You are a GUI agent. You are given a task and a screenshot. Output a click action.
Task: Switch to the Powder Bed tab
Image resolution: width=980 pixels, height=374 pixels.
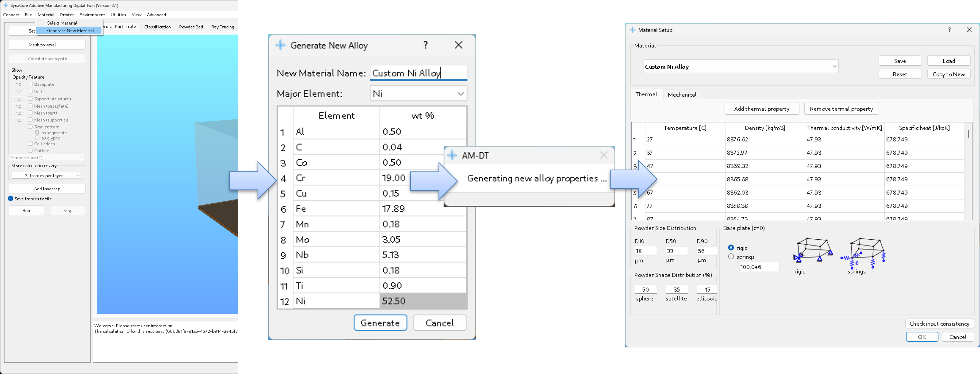point(191,27)
